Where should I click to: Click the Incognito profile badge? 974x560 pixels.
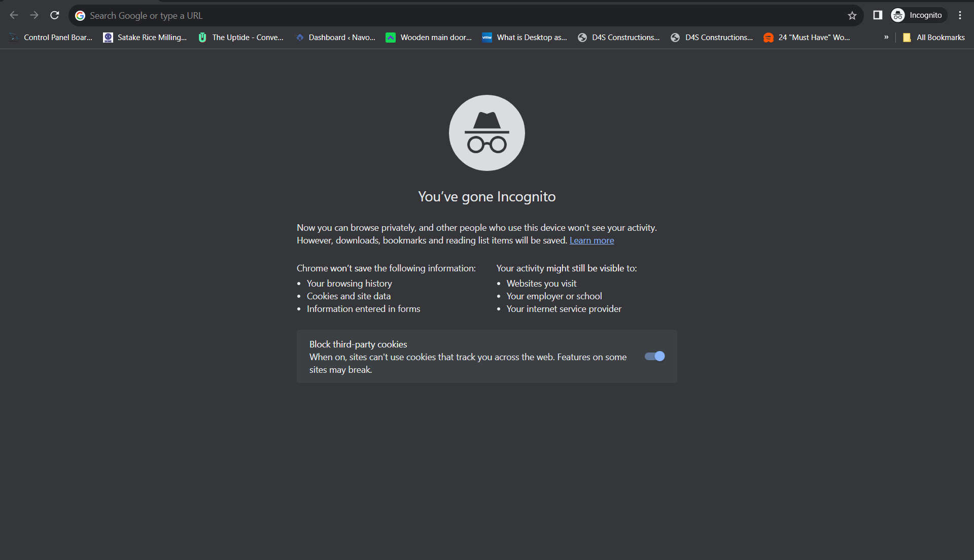point(918,15)
